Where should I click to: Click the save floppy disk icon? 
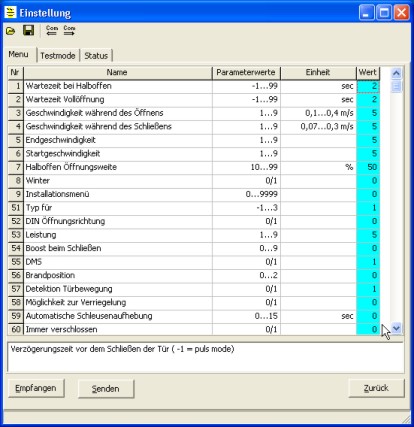(29, 31)
